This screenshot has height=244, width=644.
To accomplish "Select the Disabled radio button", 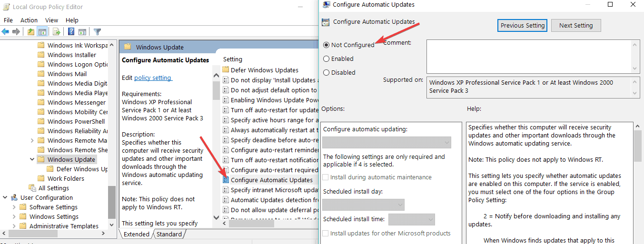I will tap(326, 72).
